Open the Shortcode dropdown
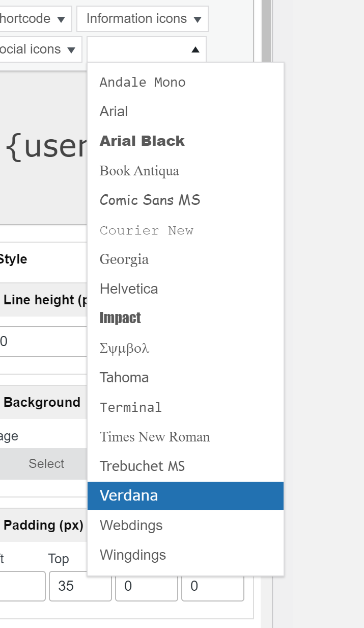The image size is (364, 628). pyautogui.click(x=36, y=19)
